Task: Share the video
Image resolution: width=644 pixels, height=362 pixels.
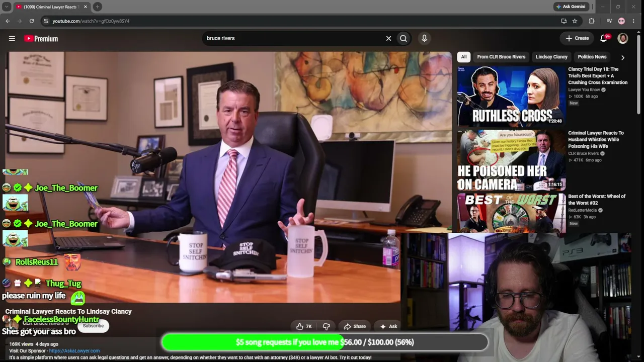Action: point(354,326)
